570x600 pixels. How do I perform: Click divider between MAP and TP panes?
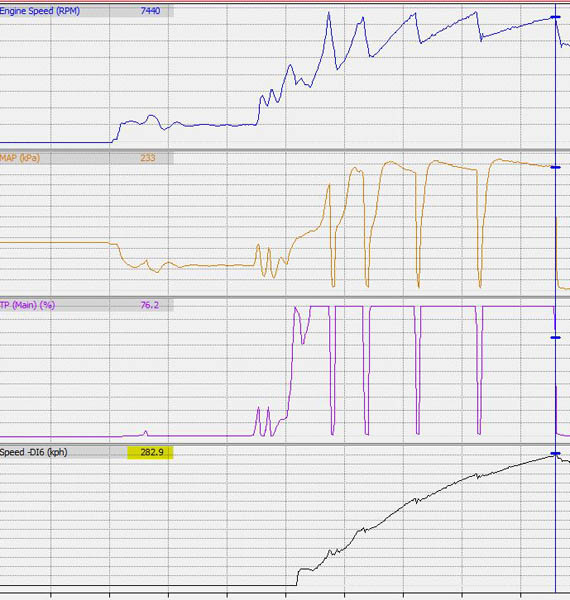[x=285, y=297]
